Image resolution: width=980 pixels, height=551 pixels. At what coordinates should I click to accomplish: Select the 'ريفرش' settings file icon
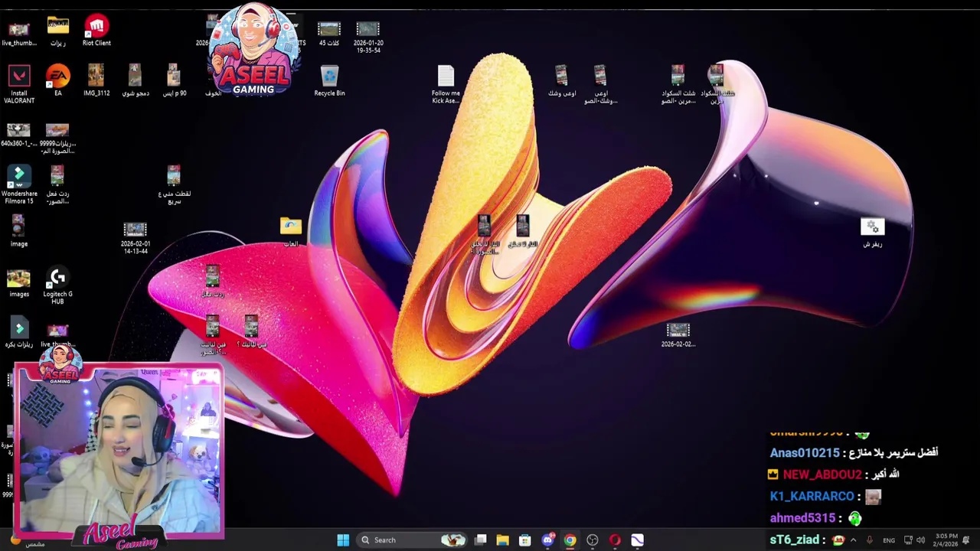873,232
